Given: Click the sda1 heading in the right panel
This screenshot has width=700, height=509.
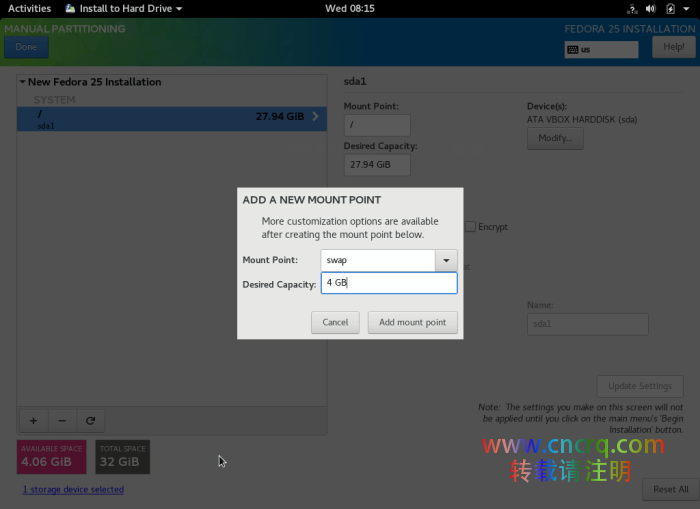Looking at the screenshot, I should click(x=355, y=81).
